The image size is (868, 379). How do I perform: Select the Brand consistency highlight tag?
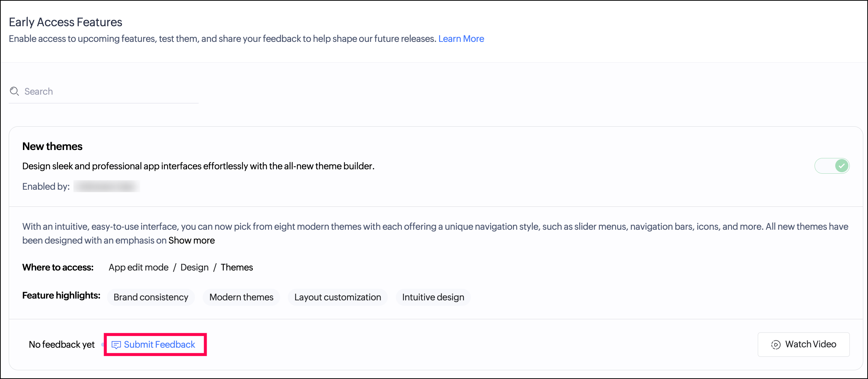151,297
